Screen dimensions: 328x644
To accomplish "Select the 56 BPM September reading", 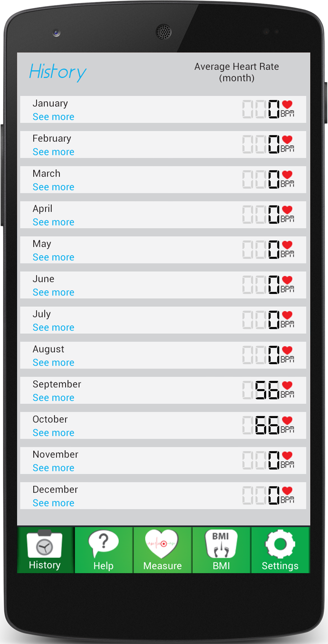I will click(267, 390).
